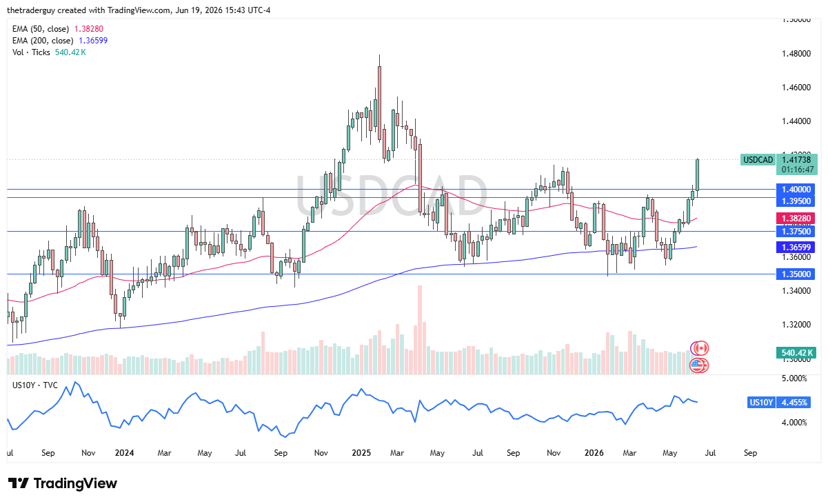828x504 pixels.
Task: Click the 2026 label on time axis
Action: pos(593,453)
